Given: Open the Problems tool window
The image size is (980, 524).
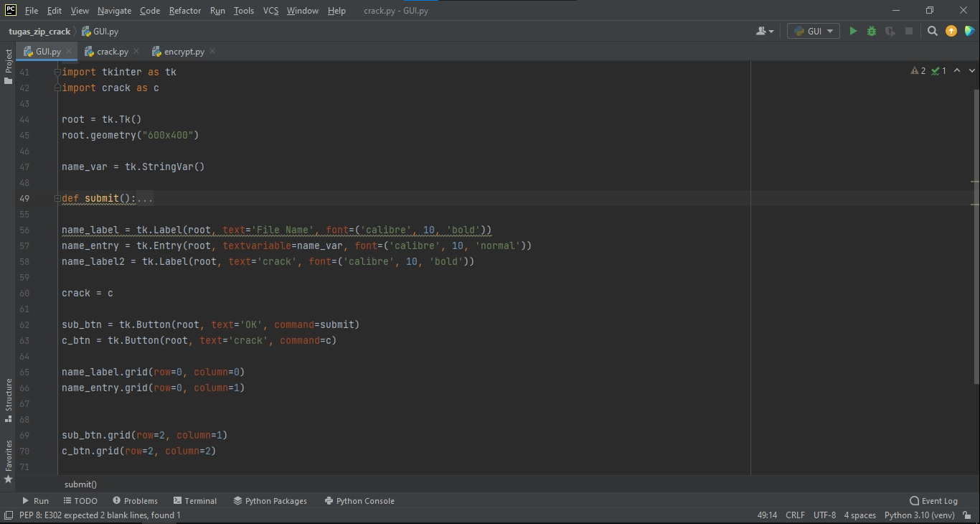Looking at the screenshot, I should (135, 501).
